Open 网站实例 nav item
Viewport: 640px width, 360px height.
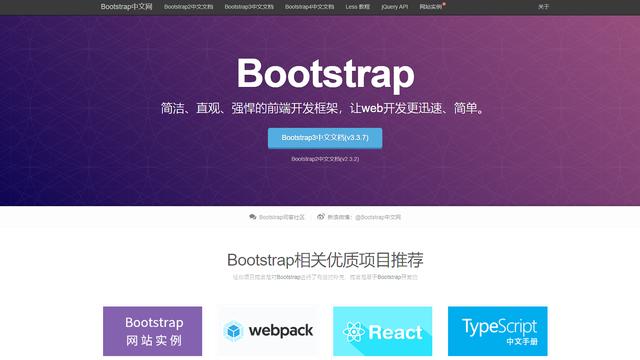(431, 7)
